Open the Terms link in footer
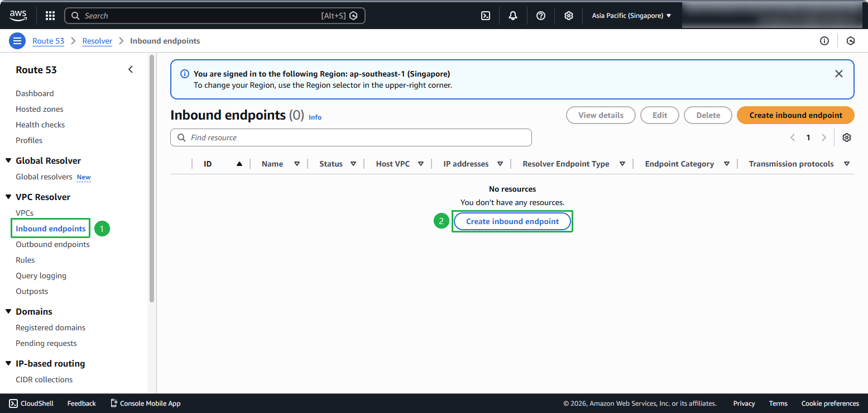Image resolution: width=868 pixels, height=413 pixels. coord(778,403)
